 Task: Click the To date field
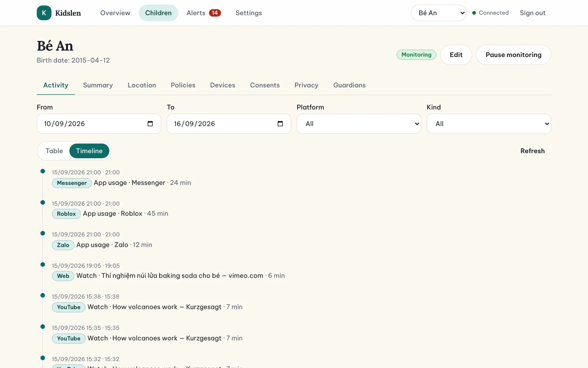229,124
